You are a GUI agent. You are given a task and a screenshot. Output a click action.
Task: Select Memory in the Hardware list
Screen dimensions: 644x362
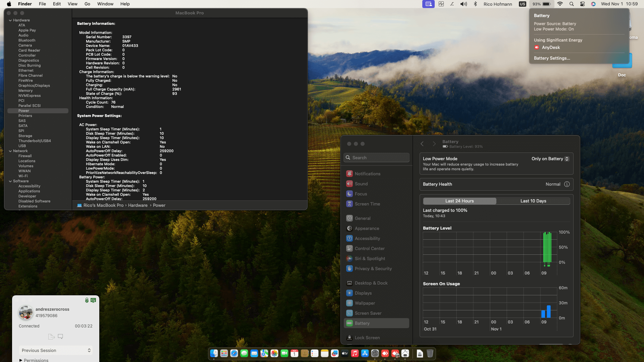(25, 90)
